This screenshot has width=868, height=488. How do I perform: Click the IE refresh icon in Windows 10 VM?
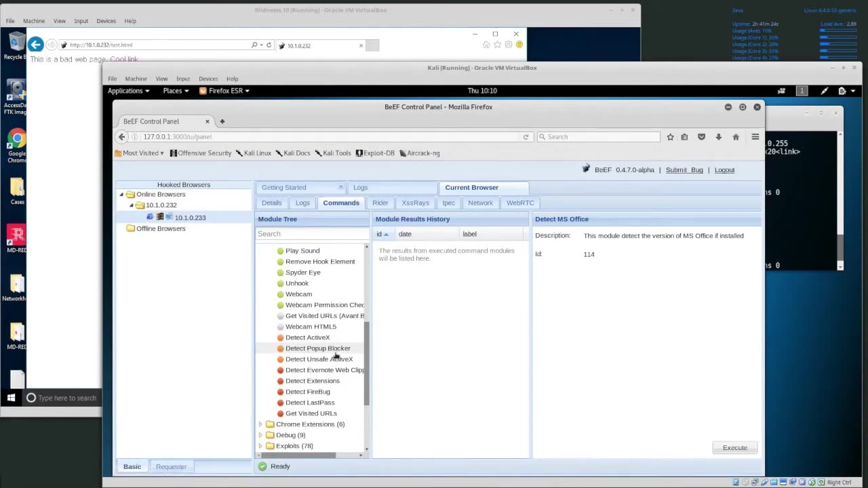[269, 45]
